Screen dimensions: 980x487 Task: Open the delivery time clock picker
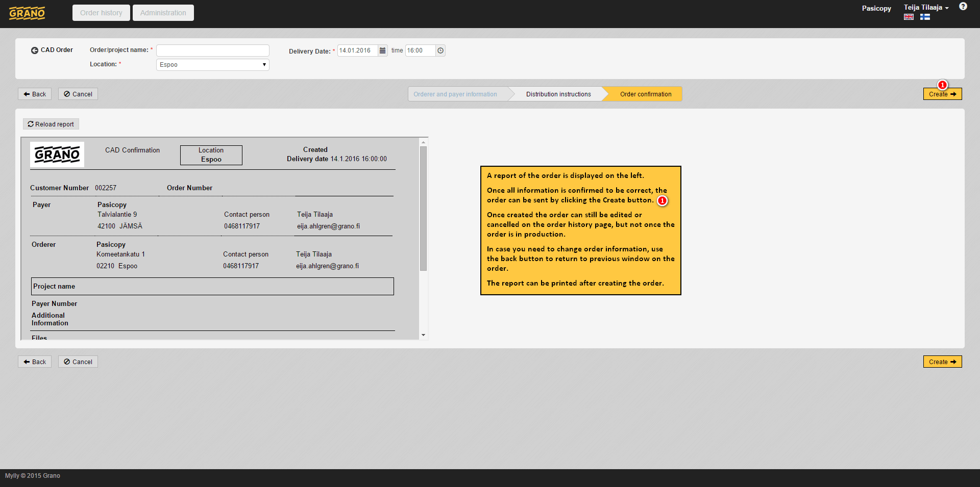(x=440, y=50)
